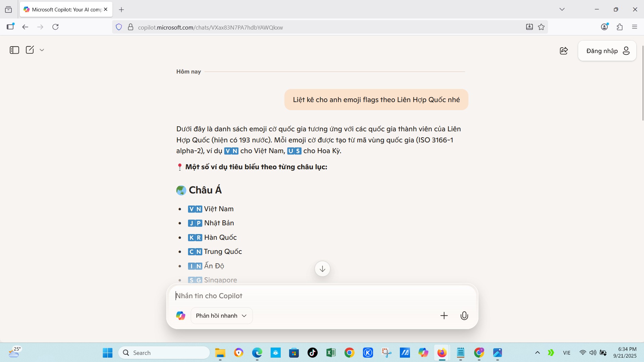Open the Firefox application menu
Image resolution: width=644 pixels, height=362 pixels.
click(635, 27)
